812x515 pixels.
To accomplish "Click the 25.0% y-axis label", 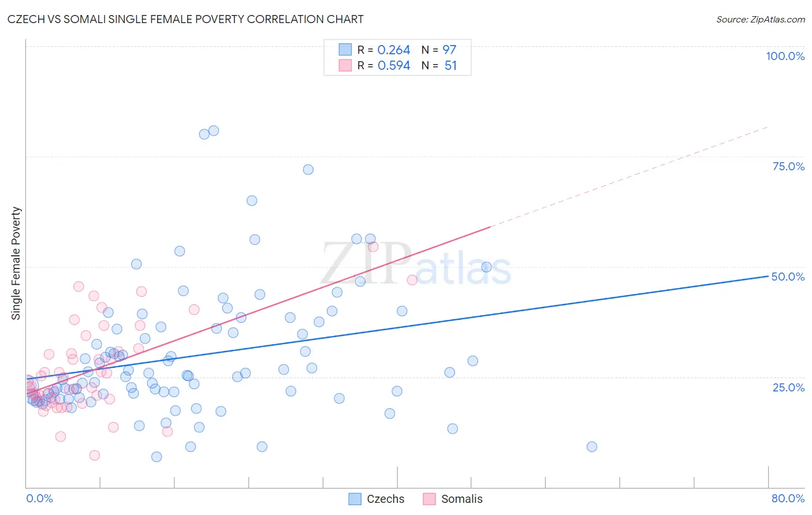I will pyautogui.click(x=788, y=387).
